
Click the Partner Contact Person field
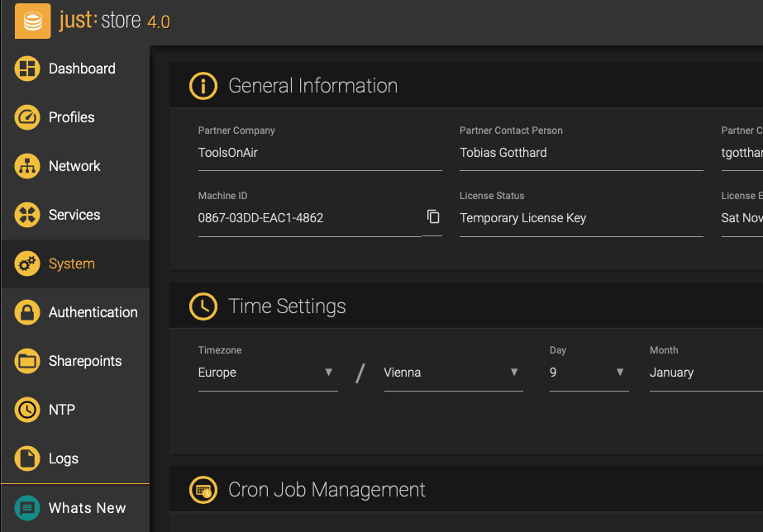coord(581,153)
